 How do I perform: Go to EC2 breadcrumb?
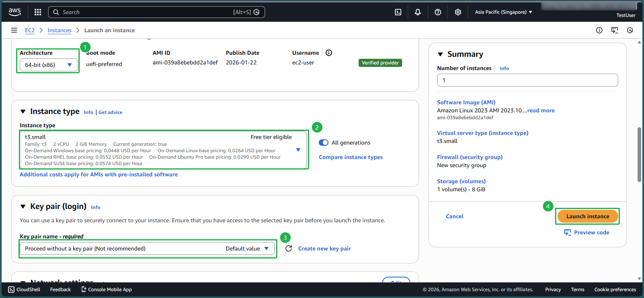[30, 30]
